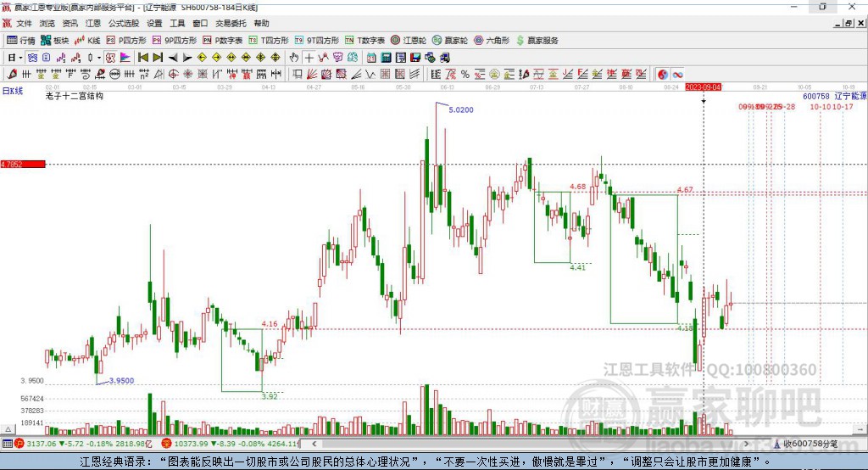Select the zigzag wave line tool
Image resolution: width=868 pixels, height=470 pixels.
click(x=371, y=75)
